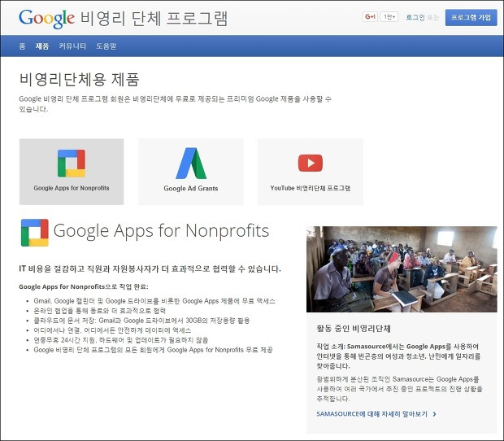Click the Google Apps for Nonprofits 무료 제공 bullet

[153, 350]
